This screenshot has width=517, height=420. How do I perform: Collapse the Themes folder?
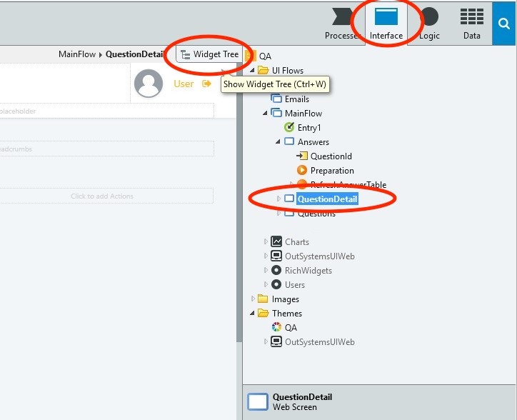tap(252, 313)
